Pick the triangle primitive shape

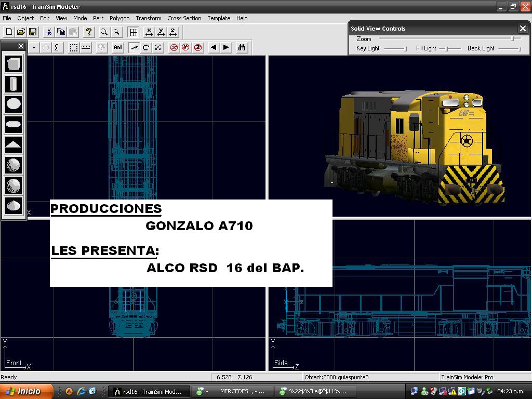pyautogui.click(x=14, y=144)
